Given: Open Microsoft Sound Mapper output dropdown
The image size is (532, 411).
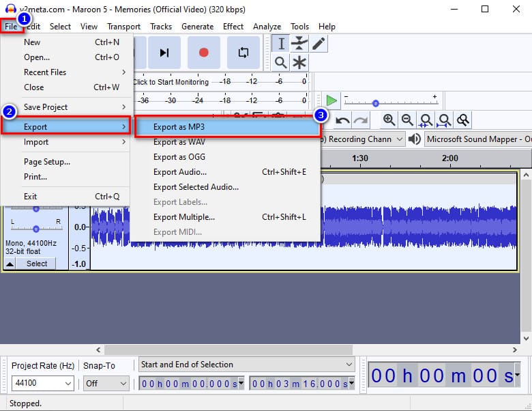Looking at the screenshot, I should (478, 139).
